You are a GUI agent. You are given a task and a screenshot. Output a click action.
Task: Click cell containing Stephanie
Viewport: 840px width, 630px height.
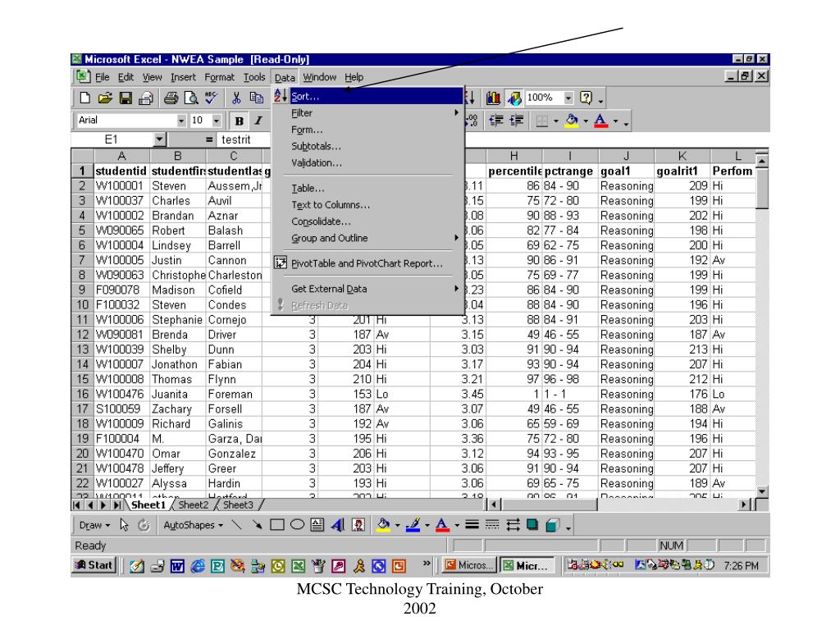click(178, 320)
